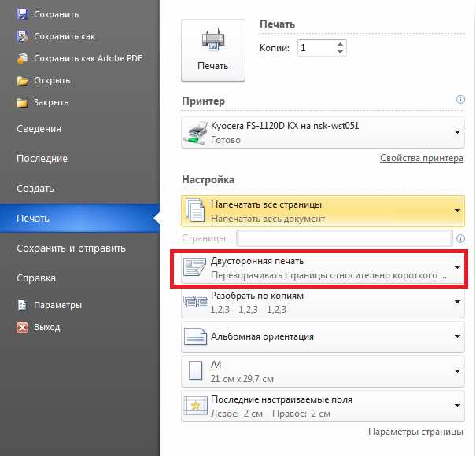Click the Открыть folder icon
The width and height of the screenshot is (476, 456).
tap(21, 80)
